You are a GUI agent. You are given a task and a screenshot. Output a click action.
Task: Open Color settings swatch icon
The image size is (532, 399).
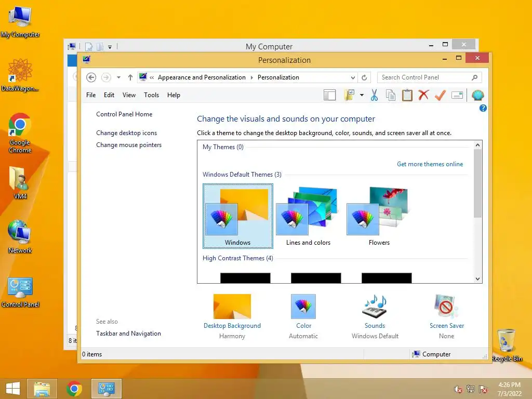click(303, 307)
